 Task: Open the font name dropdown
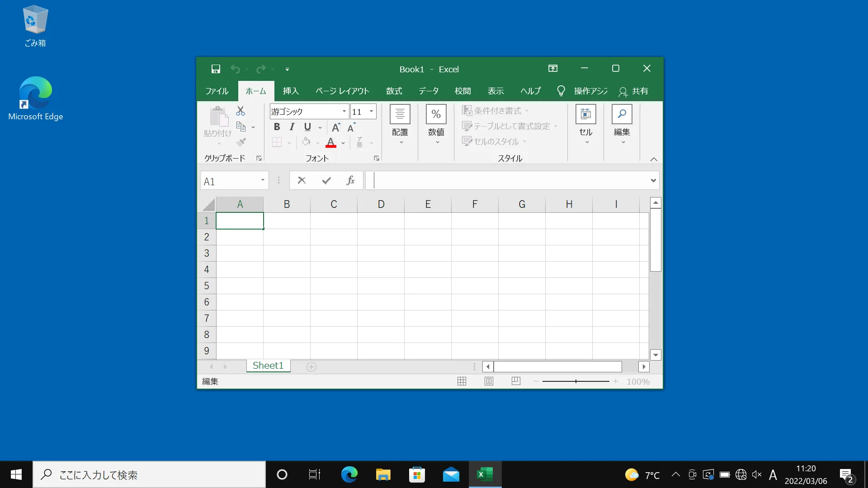click(344, 112)
